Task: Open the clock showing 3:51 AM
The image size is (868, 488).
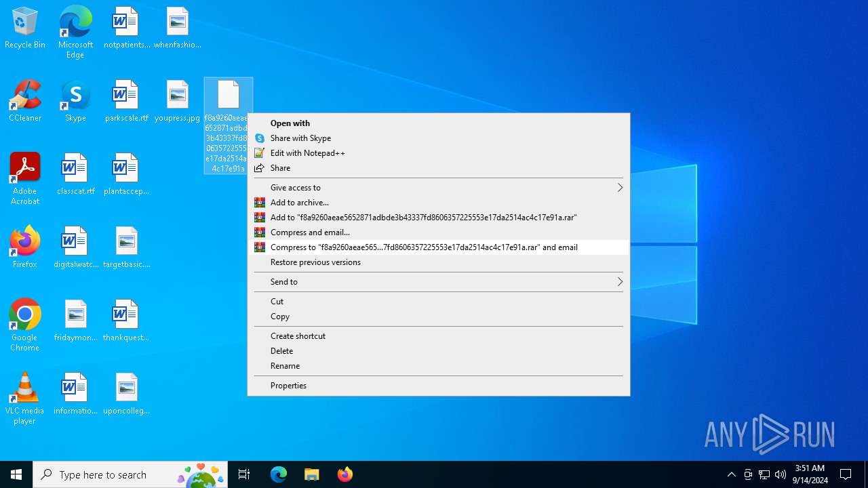Action: [x=810, y=474]
